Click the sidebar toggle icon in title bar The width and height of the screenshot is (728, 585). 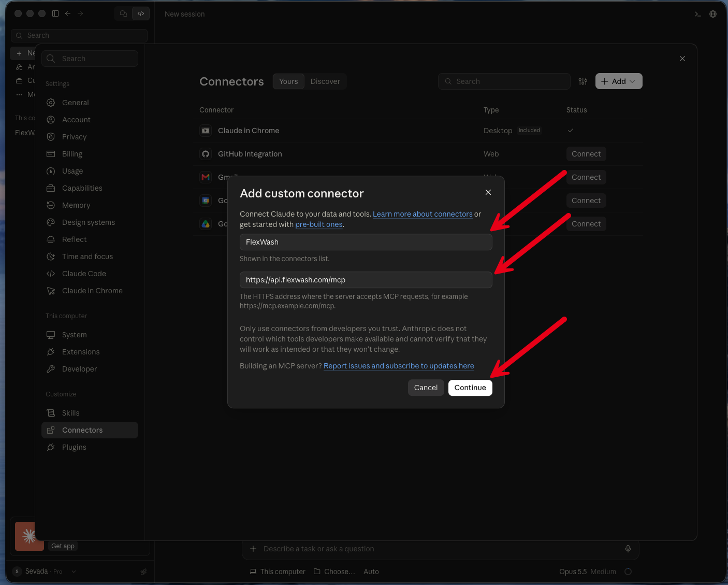point(55,13)
